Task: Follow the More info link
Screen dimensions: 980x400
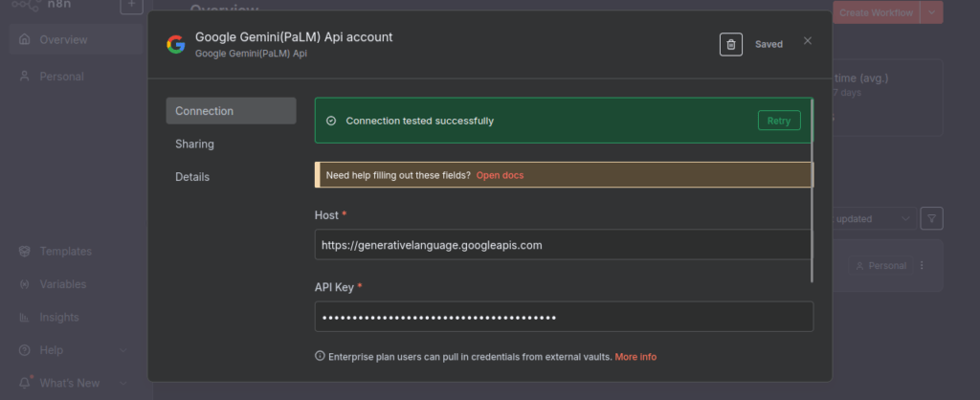Action: [635, 356]
